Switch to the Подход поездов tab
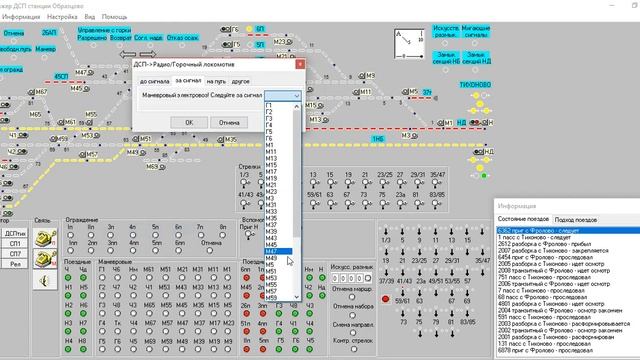640x360 pixels. (576, 220)
